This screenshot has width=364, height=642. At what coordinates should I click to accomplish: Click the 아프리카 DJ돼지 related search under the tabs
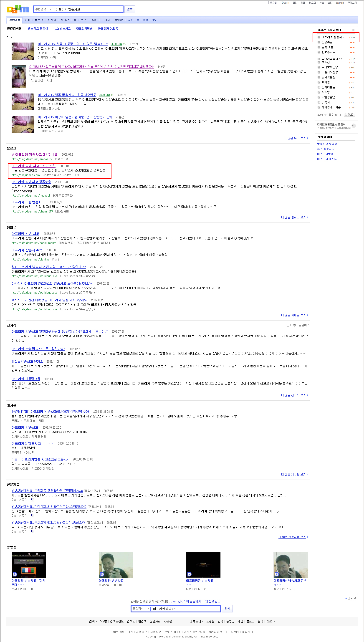click(108, 29)
